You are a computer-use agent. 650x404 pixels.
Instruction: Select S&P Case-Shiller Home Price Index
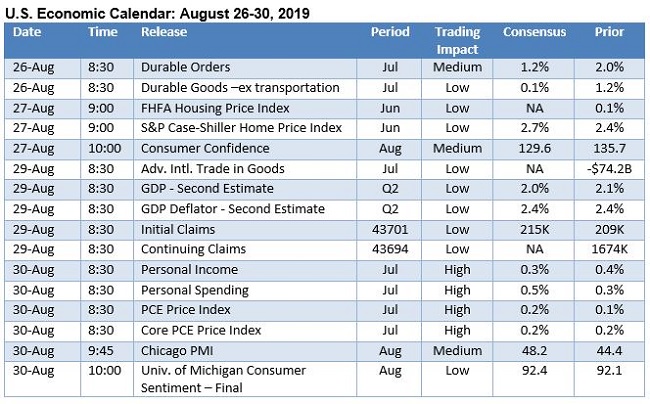[x=241, y=128]
